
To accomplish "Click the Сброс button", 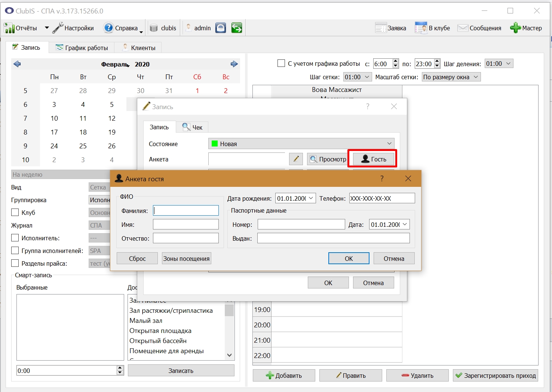I will click(137, 259).
